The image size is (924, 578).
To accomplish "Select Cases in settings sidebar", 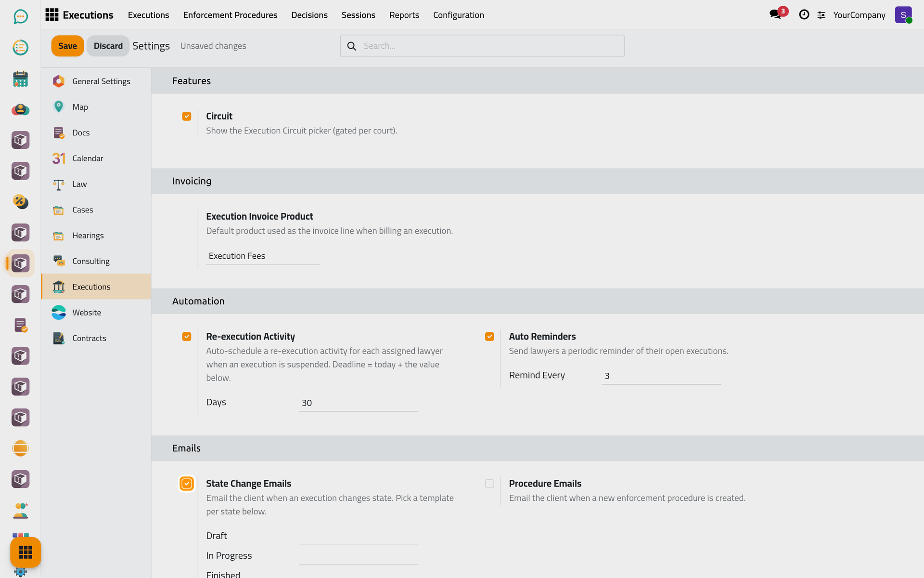I will (x=96, y=210).
